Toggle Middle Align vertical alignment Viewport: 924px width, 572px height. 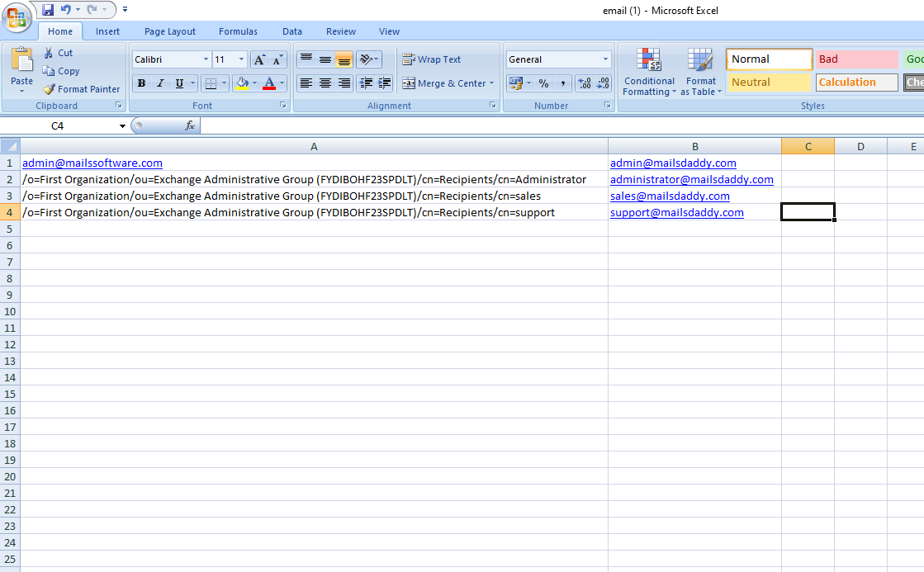[x=325, y=59]
